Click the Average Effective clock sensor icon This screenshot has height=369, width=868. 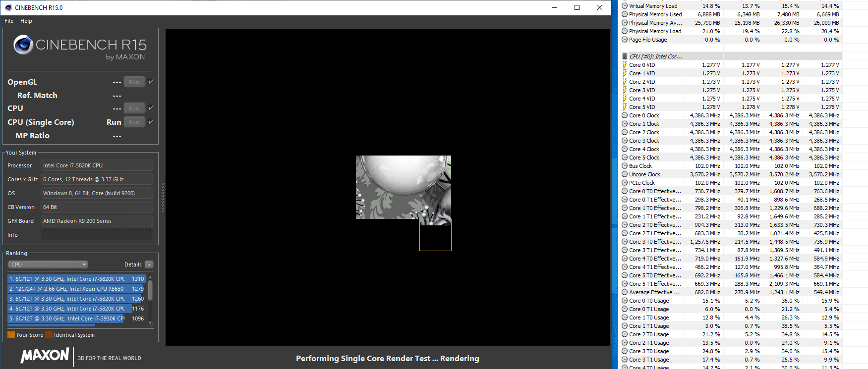[x=625, y=292]
